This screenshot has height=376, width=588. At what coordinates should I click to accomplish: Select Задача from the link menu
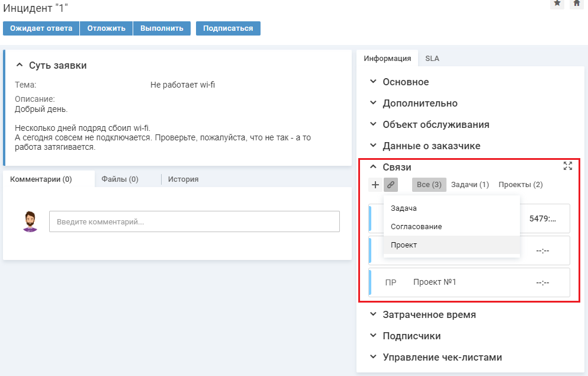[x=404, y=208]
